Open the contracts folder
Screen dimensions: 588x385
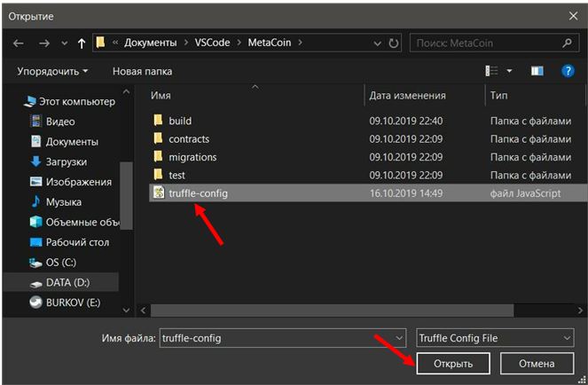(x=188, y=139)
